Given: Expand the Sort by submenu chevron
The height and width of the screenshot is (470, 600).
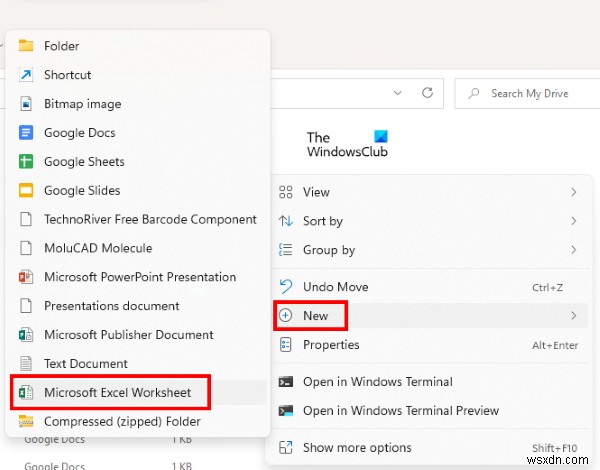Looking at the screenshot, I should (x=574, y=221).
